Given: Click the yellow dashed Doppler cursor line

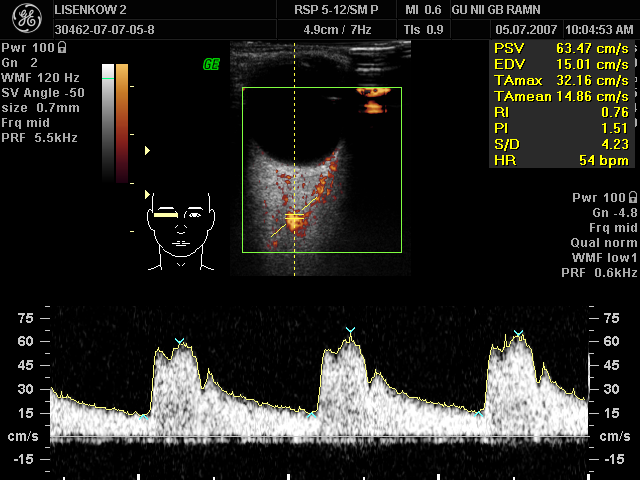Looking at the screenshot, I should [x=294, y=159].
